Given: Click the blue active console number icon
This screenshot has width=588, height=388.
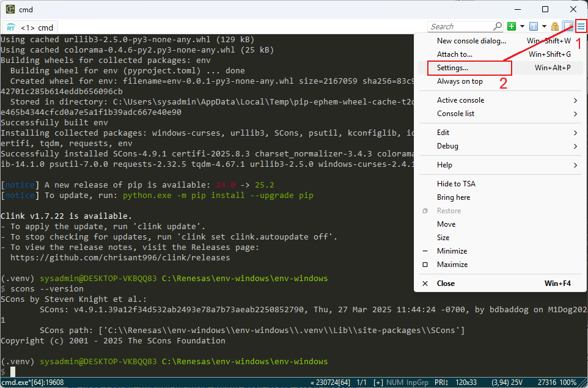Looking at the screenshot, I should [533, 26].
